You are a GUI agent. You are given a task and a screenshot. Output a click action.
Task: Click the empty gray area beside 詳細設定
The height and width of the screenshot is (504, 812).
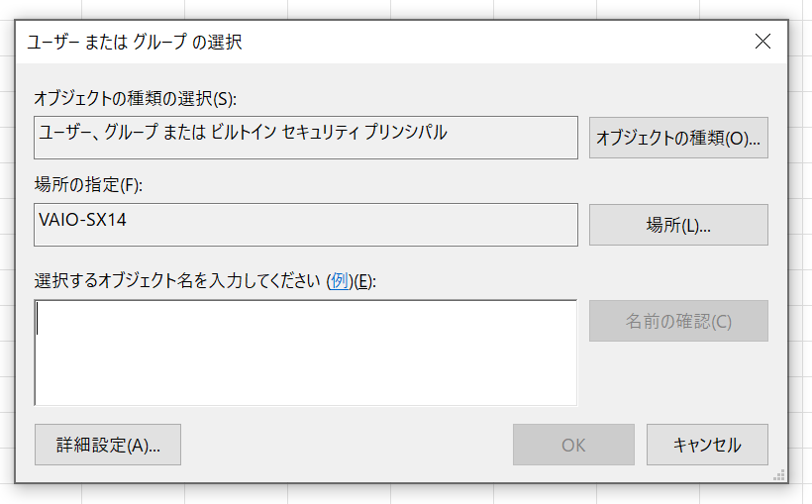pyautogui.click(x=347, y=445)
